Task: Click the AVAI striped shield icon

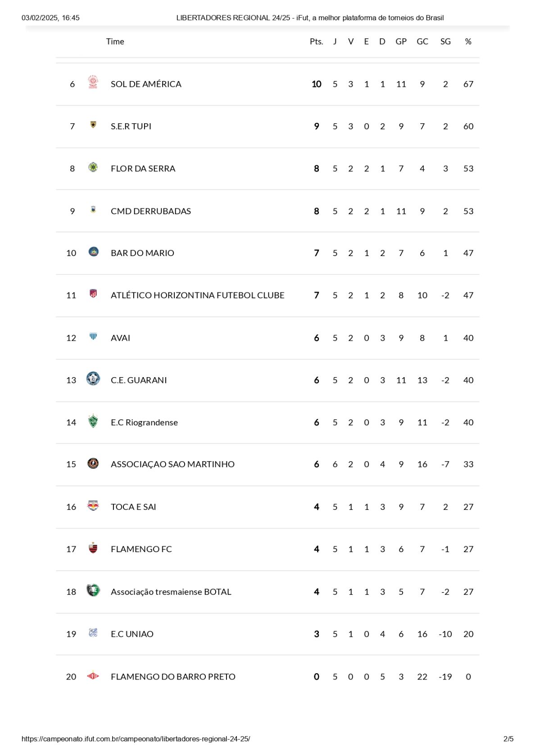Action: pyautogui.click(x=93, y=336)
